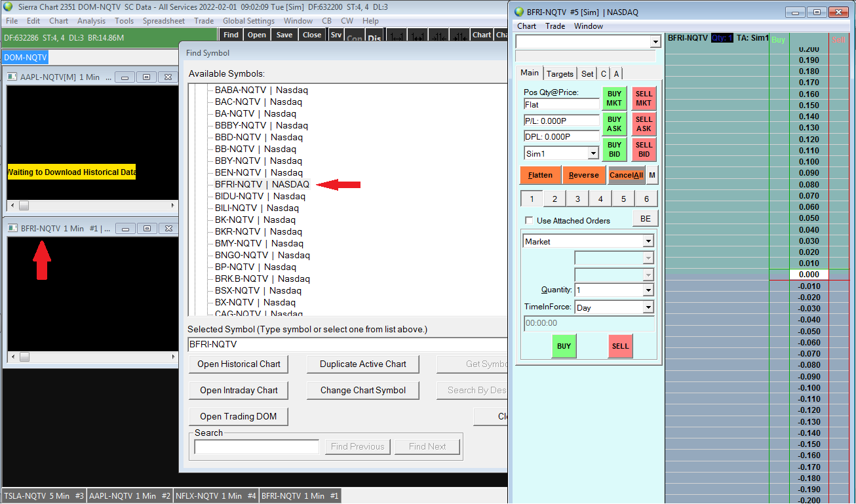856x504 pixels.
Task: Click Open Intraday Chart button
Action: (239, 391)
